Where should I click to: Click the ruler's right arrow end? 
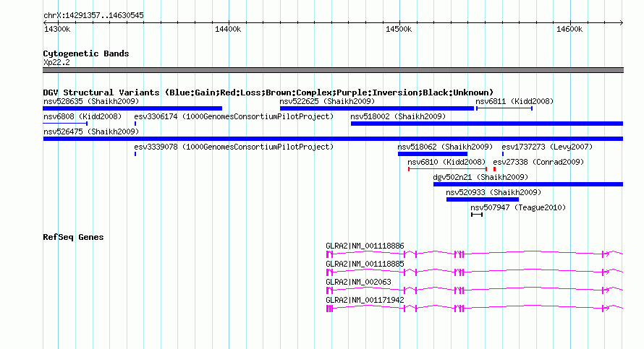pos(622,22)
